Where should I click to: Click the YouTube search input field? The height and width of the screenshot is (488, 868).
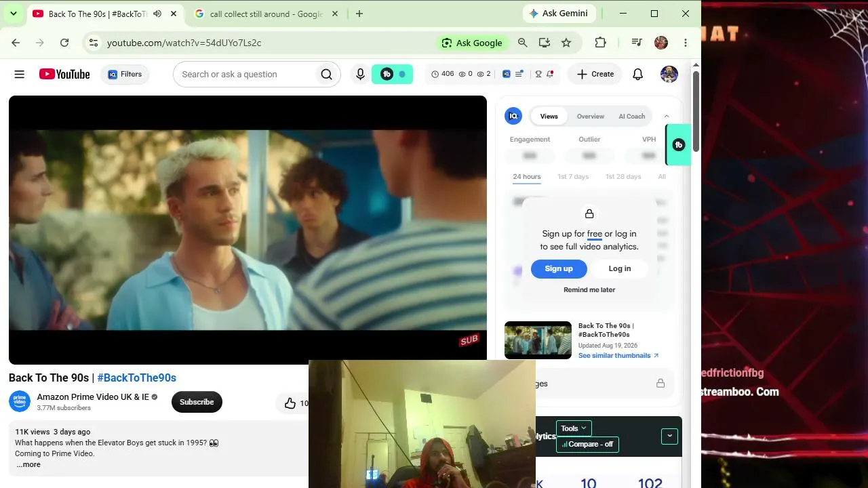244,75
